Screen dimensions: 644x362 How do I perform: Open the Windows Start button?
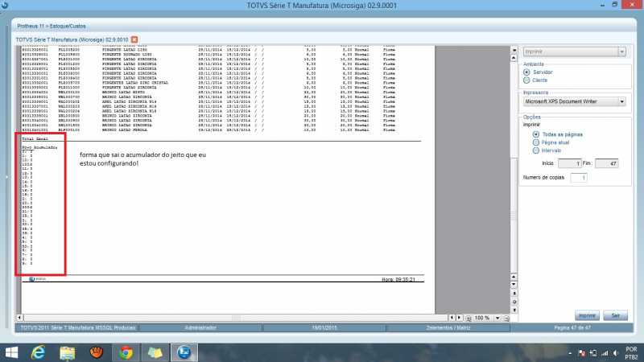tap(11, 352)
